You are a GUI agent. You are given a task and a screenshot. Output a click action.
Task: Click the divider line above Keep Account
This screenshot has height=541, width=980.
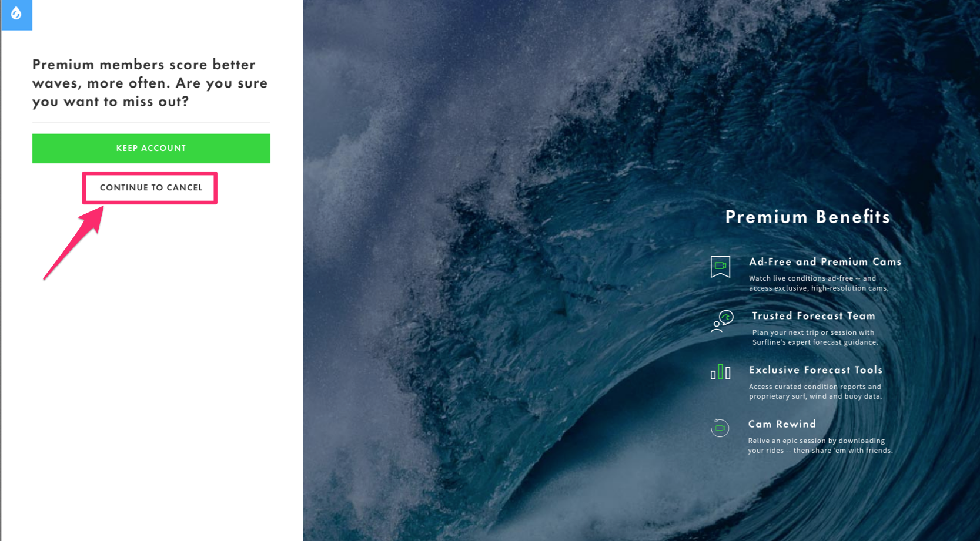(x=151, y=122)
